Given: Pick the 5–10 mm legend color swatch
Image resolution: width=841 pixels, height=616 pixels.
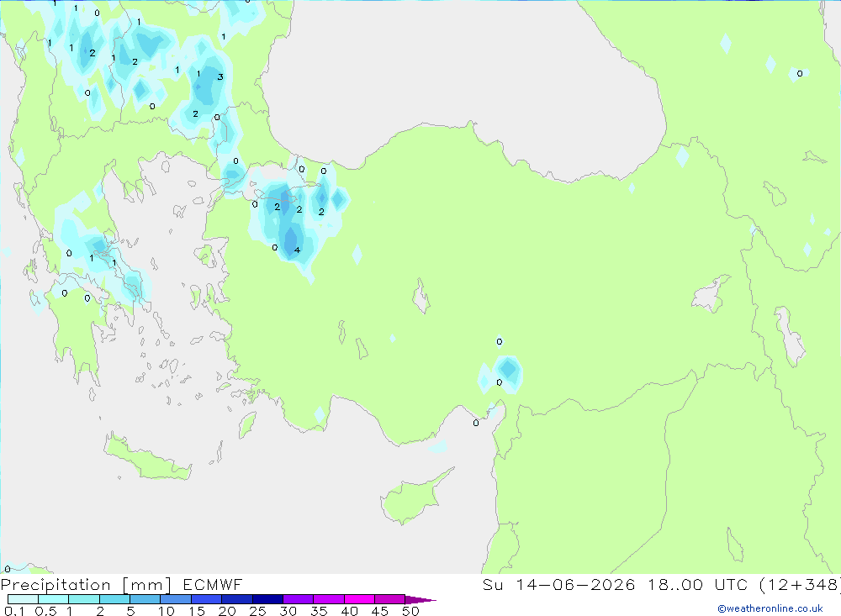Looking at the screenshot, I should click(x=145, y=599).
